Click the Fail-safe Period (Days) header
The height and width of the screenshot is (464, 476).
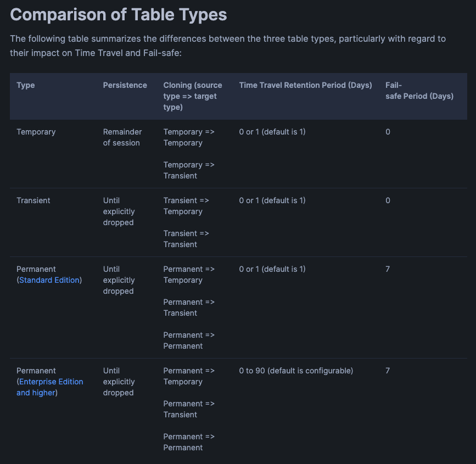419,91
